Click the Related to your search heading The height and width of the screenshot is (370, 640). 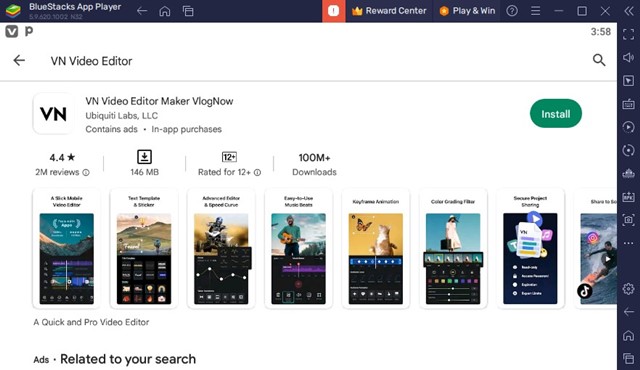tap(128, 359)
